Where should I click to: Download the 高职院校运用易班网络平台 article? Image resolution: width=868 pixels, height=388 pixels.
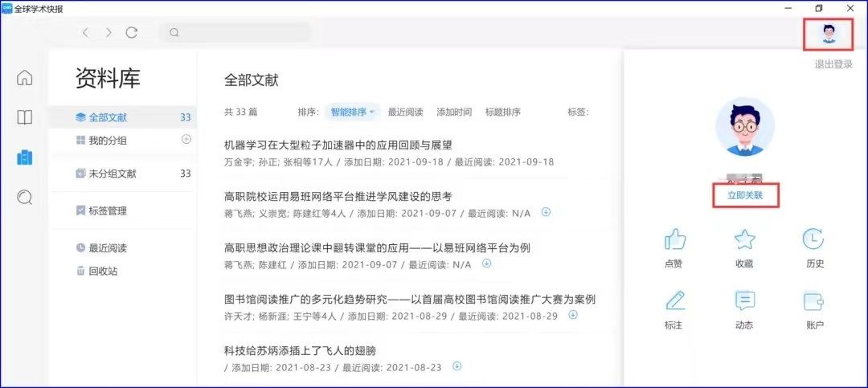point(546,212)
